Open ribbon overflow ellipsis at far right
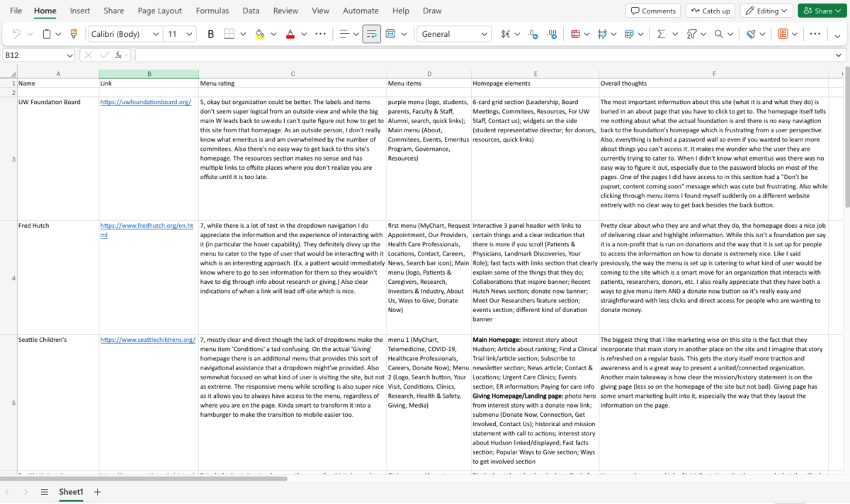 pyautogui.click(x=815, y=34)
